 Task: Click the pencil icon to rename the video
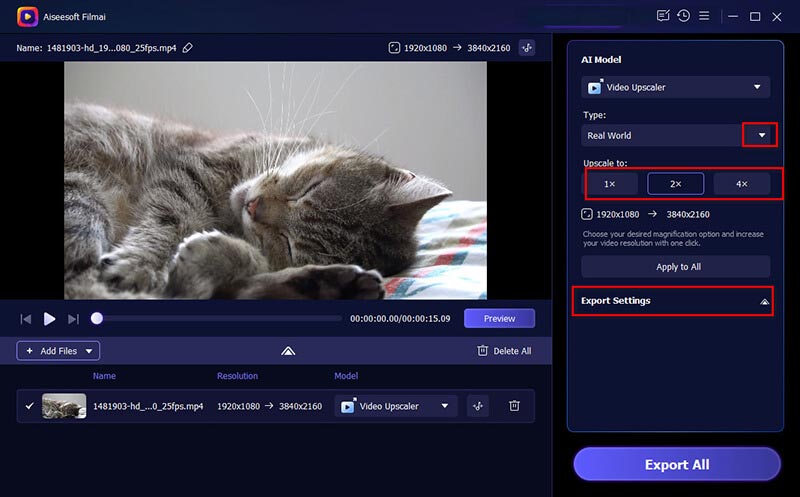pyautogui.click(x=188, y=48)
